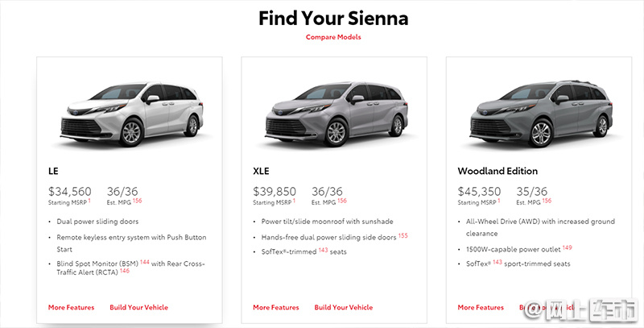Open footnote 1 beside the LE Starting MSRP
This screenshot has width=644, height=328.
[x=89, y=201]
